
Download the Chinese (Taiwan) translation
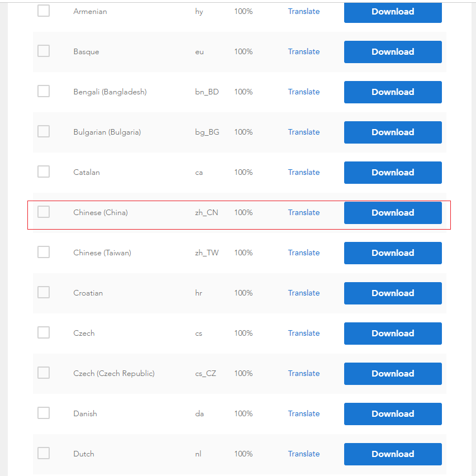tap(393, 253)
